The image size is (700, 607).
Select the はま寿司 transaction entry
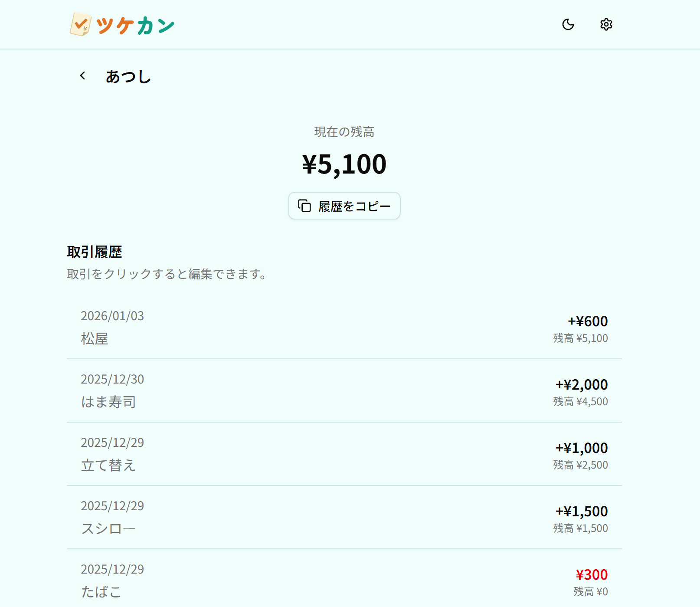(344, 391)
